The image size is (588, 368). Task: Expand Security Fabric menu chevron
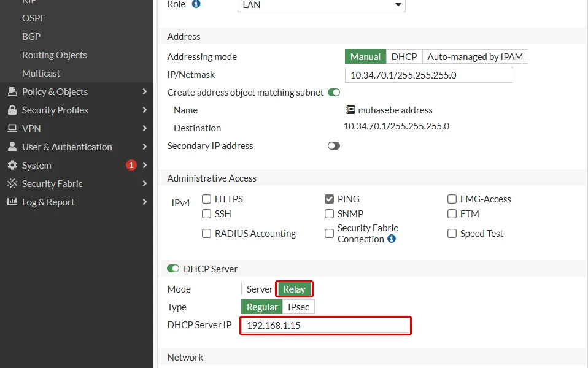(145, 183)
